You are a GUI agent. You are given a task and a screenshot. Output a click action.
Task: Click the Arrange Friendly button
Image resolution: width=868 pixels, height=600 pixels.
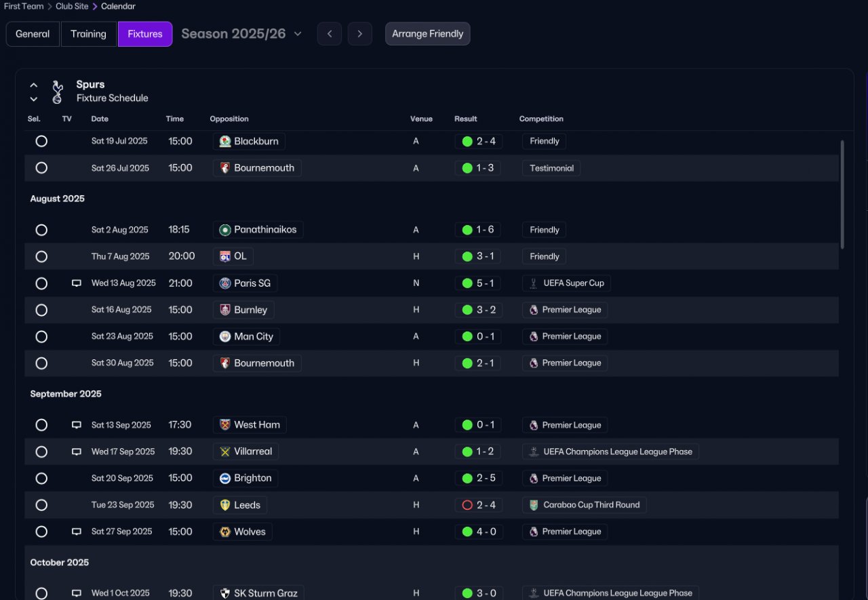[x=428, y=34]
